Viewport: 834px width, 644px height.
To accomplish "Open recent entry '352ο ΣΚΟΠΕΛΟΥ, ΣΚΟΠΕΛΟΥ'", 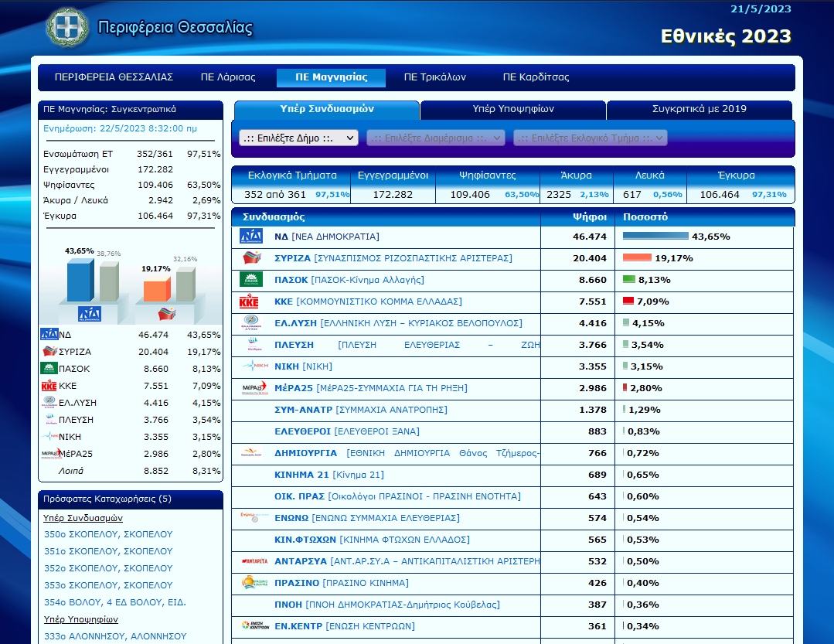I will [108, 568].
